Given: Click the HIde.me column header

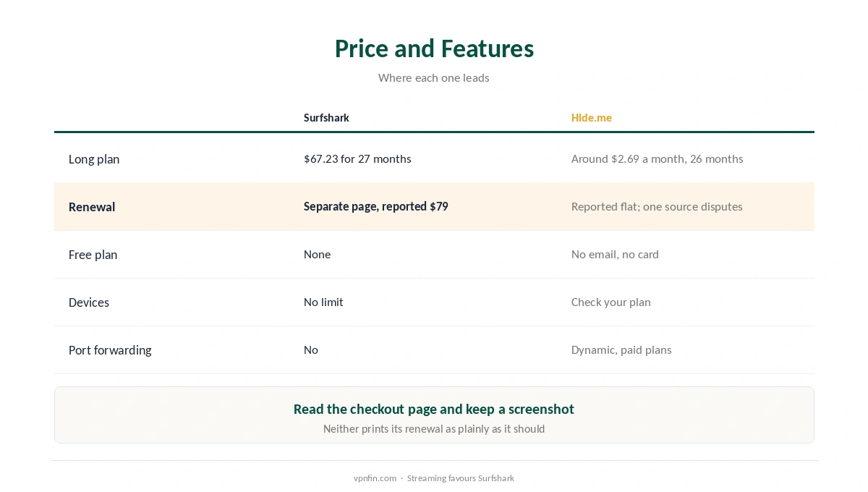Looking at the screenshot, I should pos(592,118).
